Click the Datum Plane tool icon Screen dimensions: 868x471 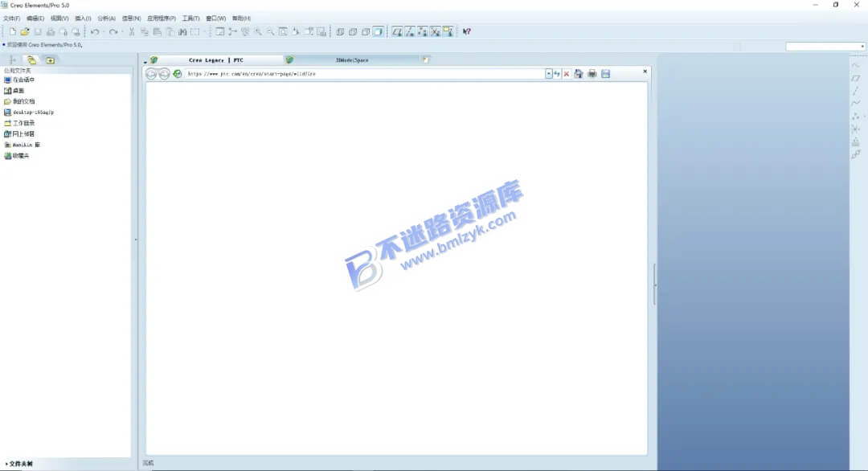(856, 78)
